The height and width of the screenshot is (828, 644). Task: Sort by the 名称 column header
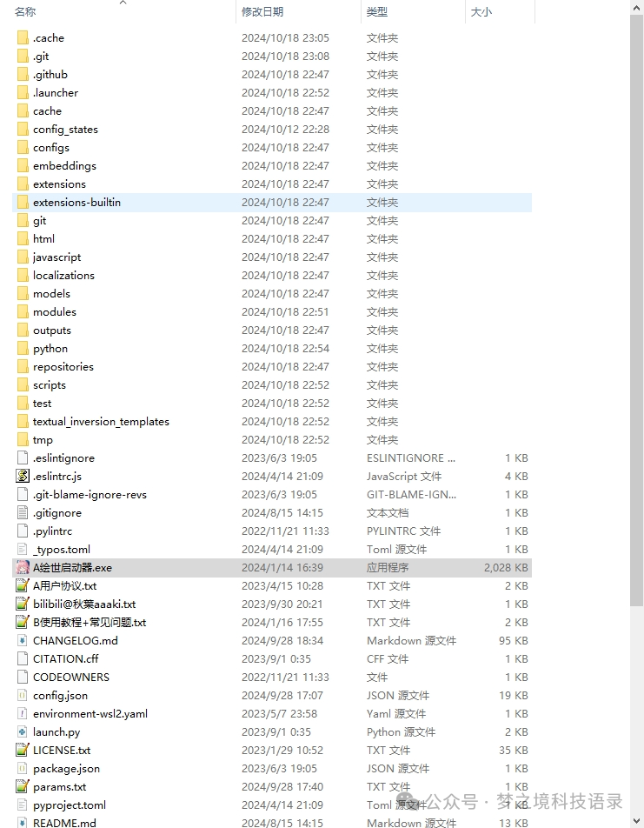click(25, 11)
